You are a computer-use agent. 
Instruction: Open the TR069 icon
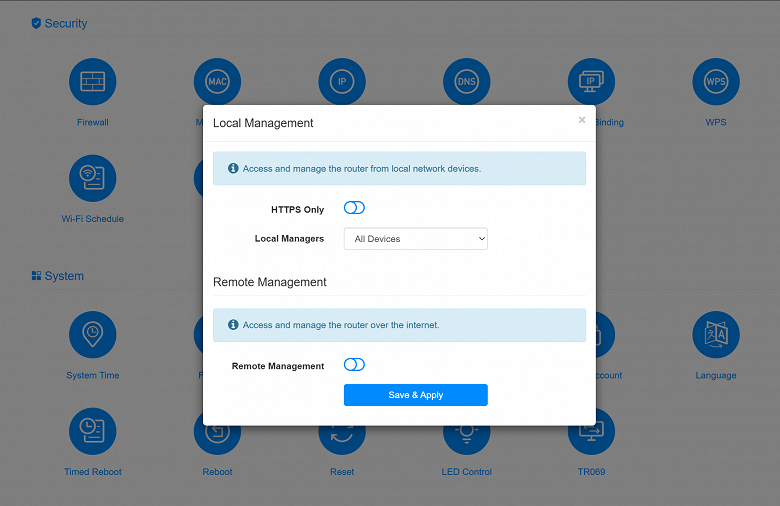(x=591, y=438)
